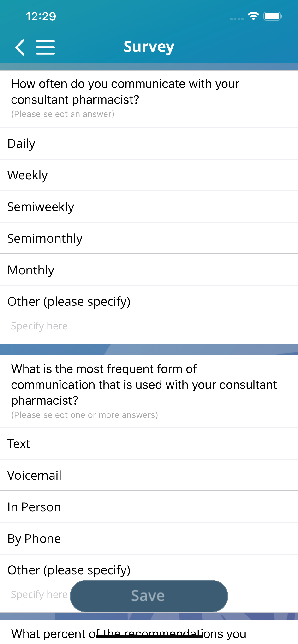Open the hamburger menu
This screenshot has height=644, width=298.
pos(45,47)
